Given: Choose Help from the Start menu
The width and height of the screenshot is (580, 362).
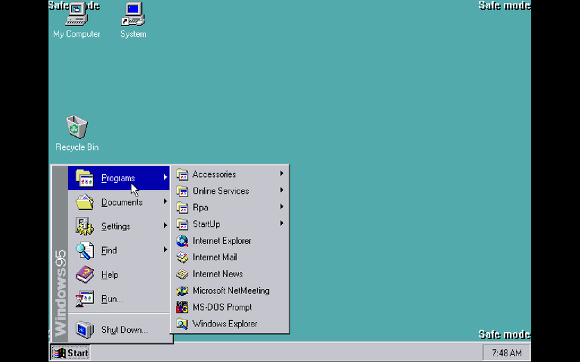Looking at the screenshot, I should (119, 275).
